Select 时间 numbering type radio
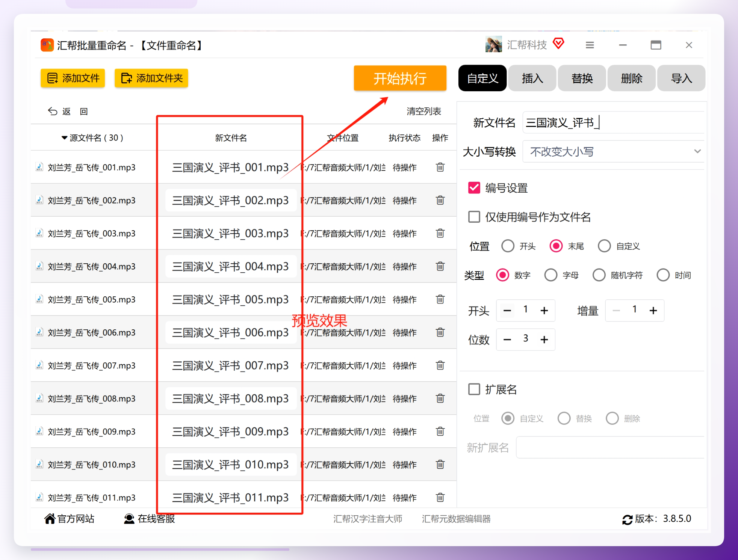 (x=663, y=275)
